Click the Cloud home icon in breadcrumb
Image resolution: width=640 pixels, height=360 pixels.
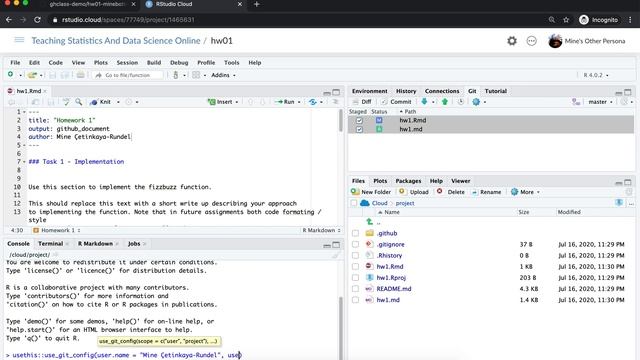[x=365, y=203]
